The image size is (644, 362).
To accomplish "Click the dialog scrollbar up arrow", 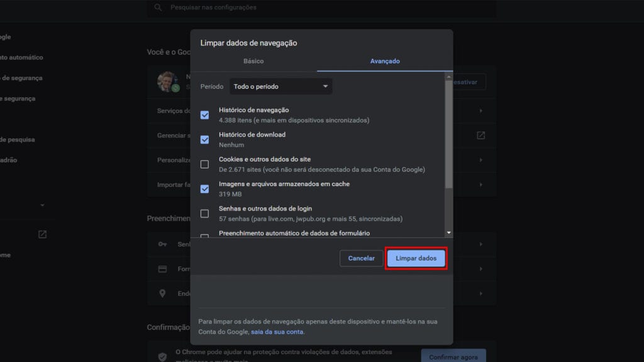I will (449, 77).
